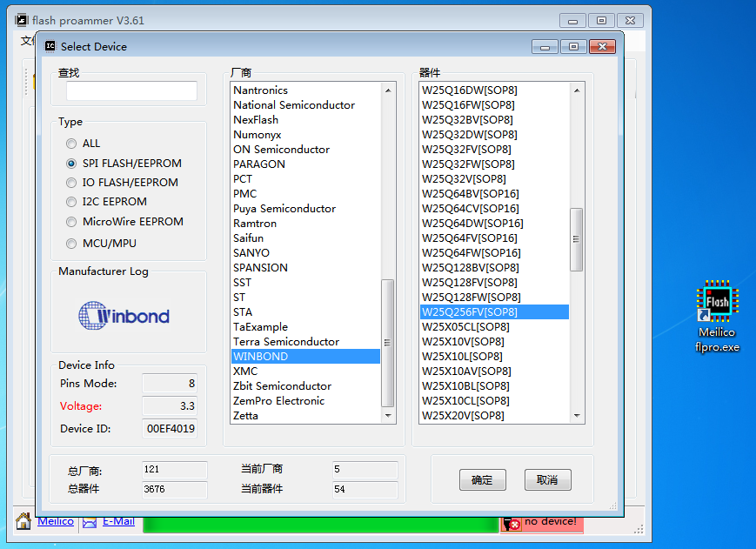Select W25Q128BV[SOP8] device
The width and height of the screenshot is (756, 549).
(x=495, y=267)
